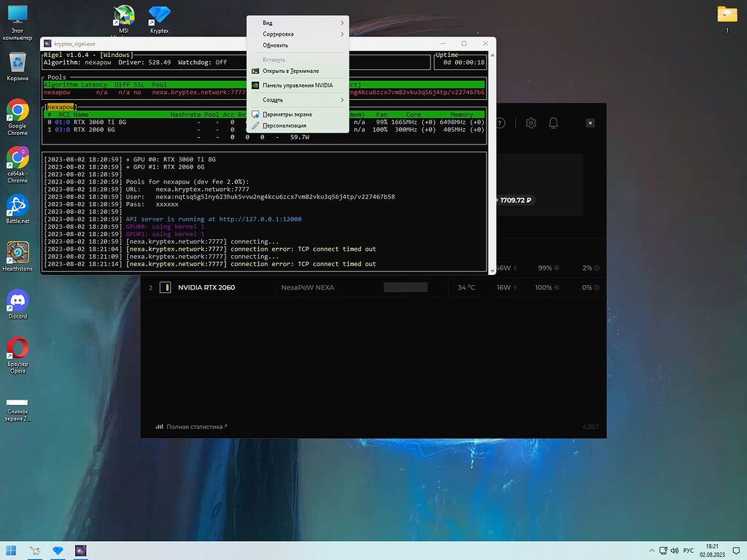Launch MSI Afterburner from the desktop
This screenshot has height=560, width=747.
point(123,16)
